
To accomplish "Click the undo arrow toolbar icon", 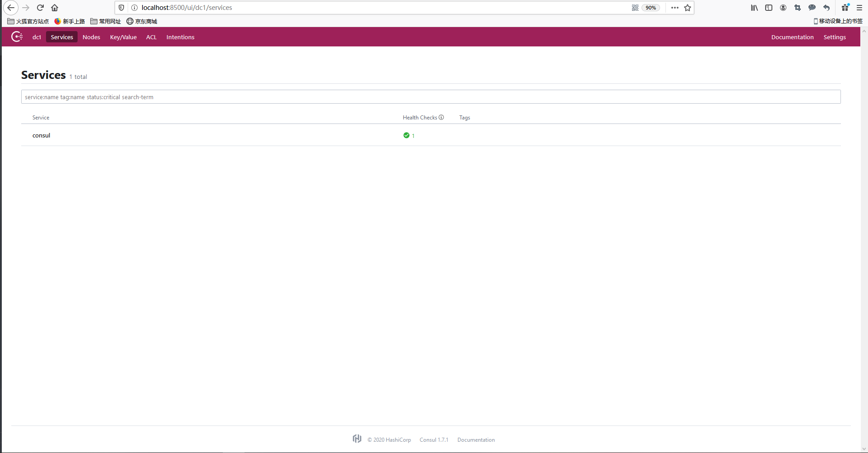I will (x=826, y=8).
